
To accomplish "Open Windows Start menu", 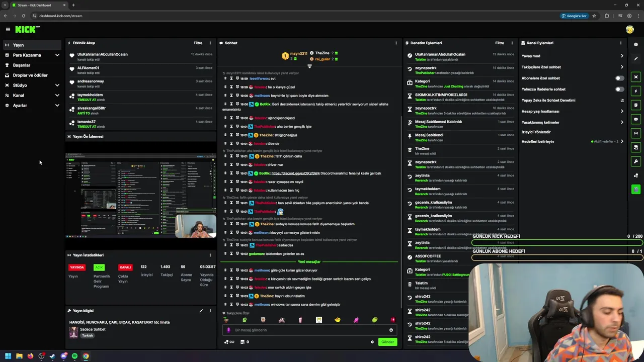I will click(x=8, y=356).
